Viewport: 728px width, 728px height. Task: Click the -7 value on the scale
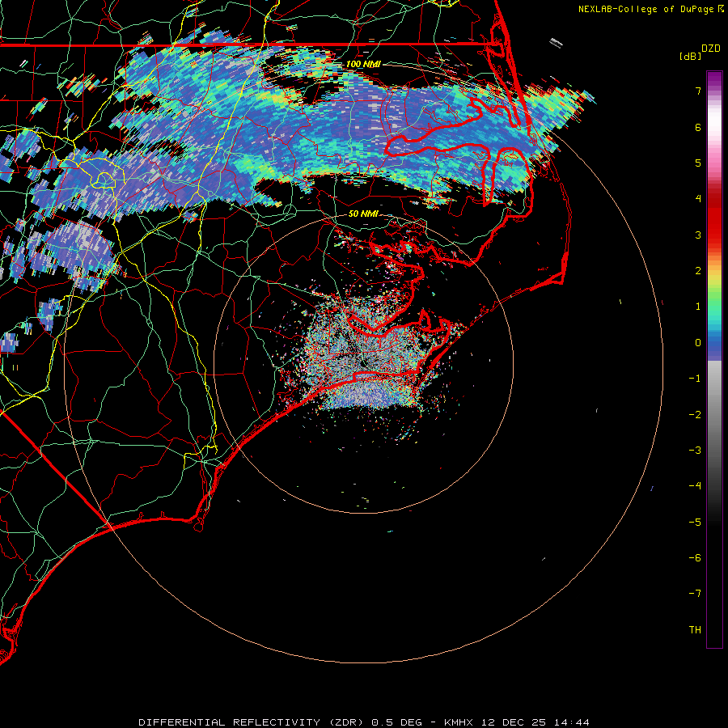click(x=695, y=594)
